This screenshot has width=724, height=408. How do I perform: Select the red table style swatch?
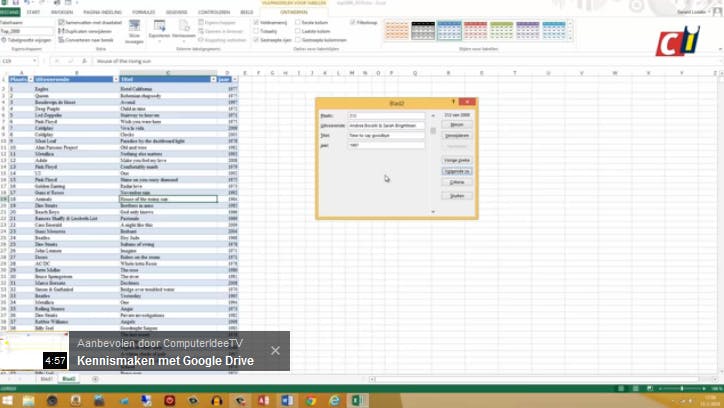[476, 30]
